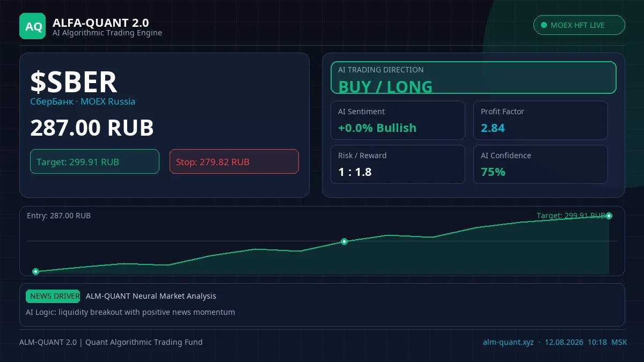
Task: Click the $SBER ticker heading
Action: click(74, 82)
